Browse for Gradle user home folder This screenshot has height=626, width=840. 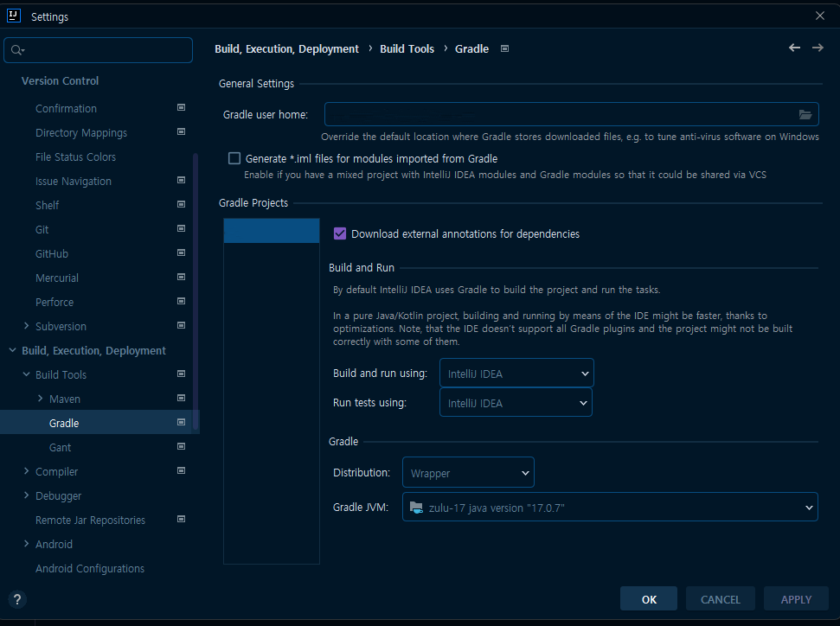coord(805,114)
